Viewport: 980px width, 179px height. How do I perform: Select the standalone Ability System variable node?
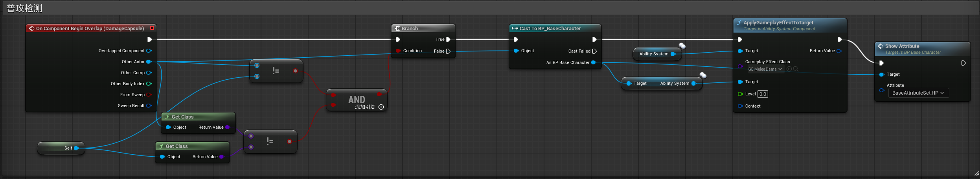click(657, 54)
